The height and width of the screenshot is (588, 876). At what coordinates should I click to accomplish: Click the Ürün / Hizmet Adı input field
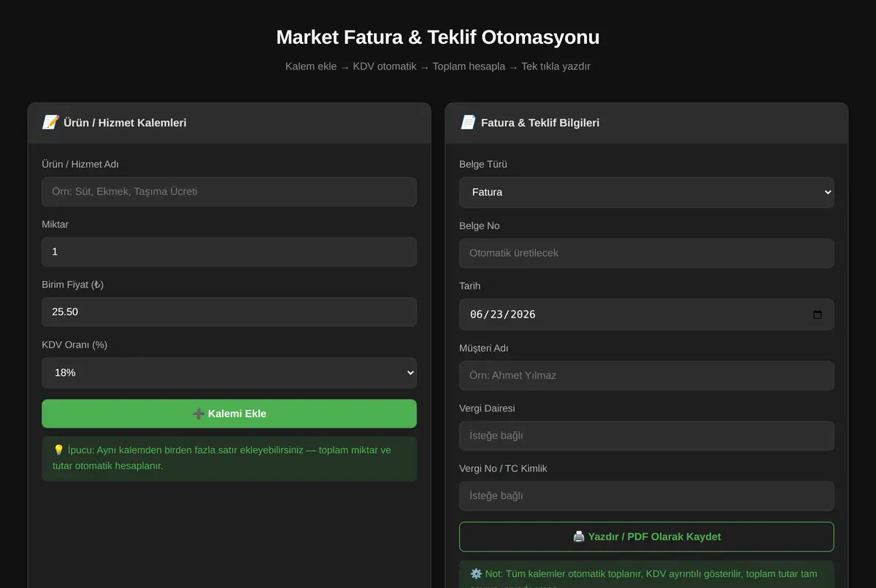tap(229, 192)
